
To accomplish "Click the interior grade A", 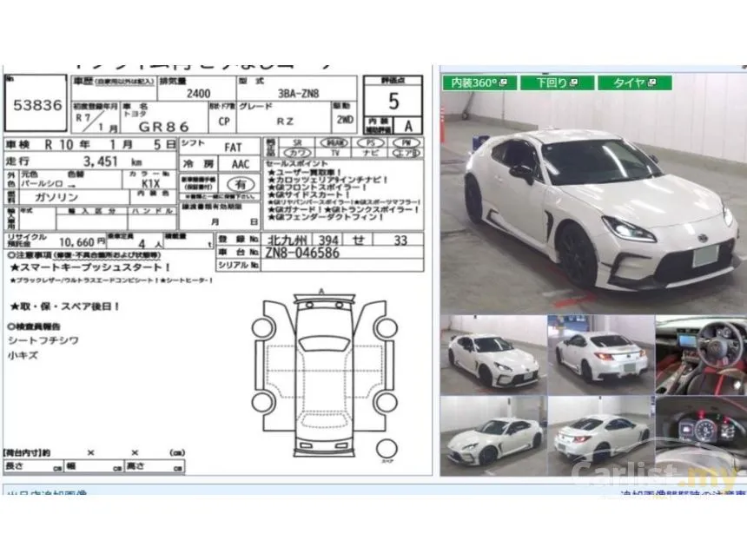I will 408,126.
